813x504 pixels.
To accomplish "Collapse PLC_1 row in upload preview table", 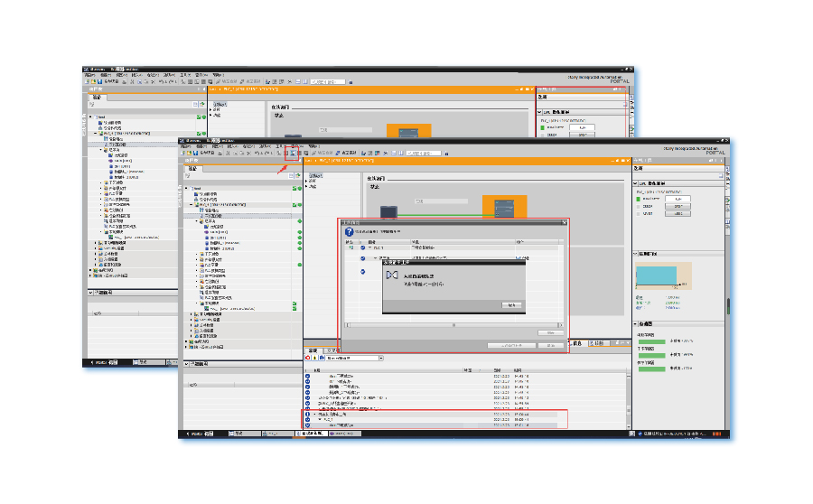I will [x=370, y=247].
